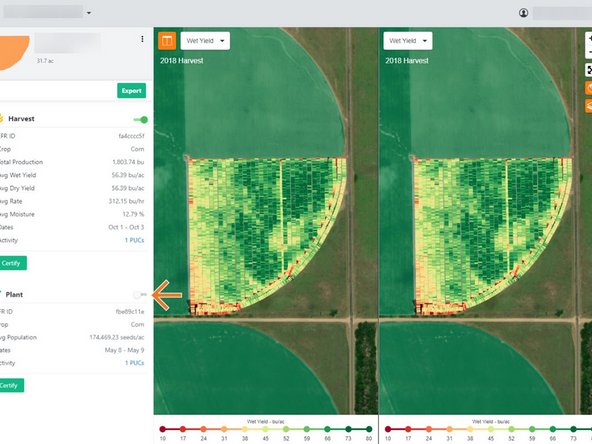Screen dimensions: 592x444
Task: Click the Total Production value 1,803.74 bu
Action: pos(128,162)
